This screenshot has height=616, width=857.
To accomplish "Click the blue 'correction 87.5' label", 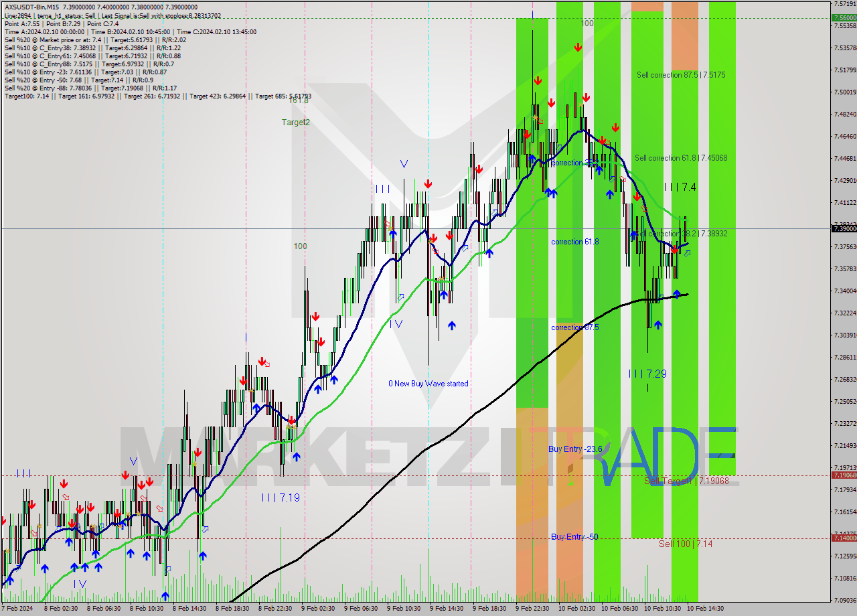I will (575, 327).
